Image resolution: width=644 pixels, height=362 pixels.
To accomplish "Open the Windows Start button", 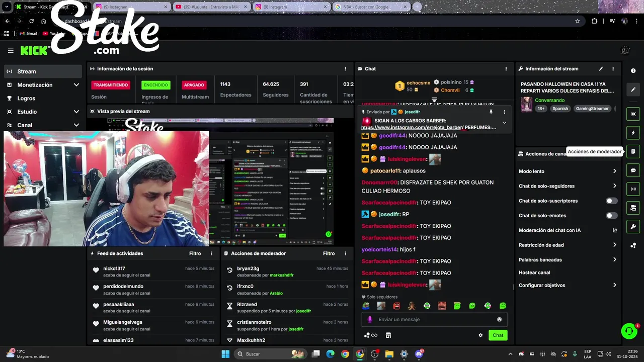I will coord(225,354).
